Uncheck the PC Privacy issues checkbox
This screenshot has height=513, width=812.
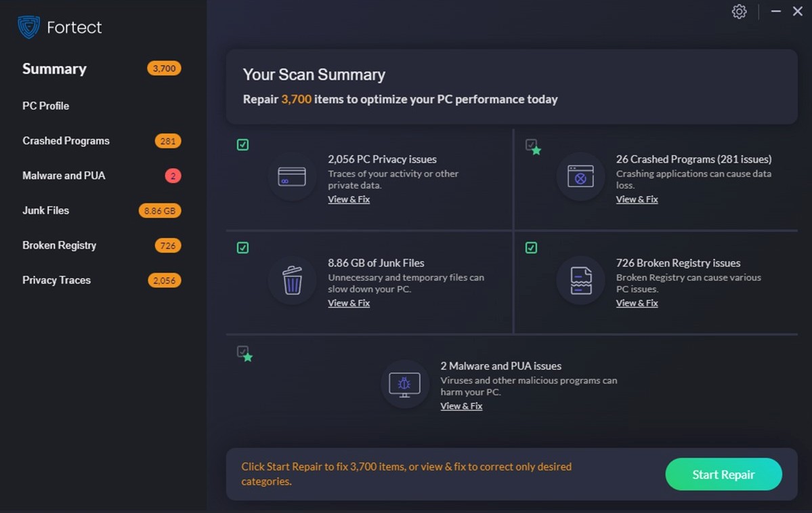tap(242, 144)
